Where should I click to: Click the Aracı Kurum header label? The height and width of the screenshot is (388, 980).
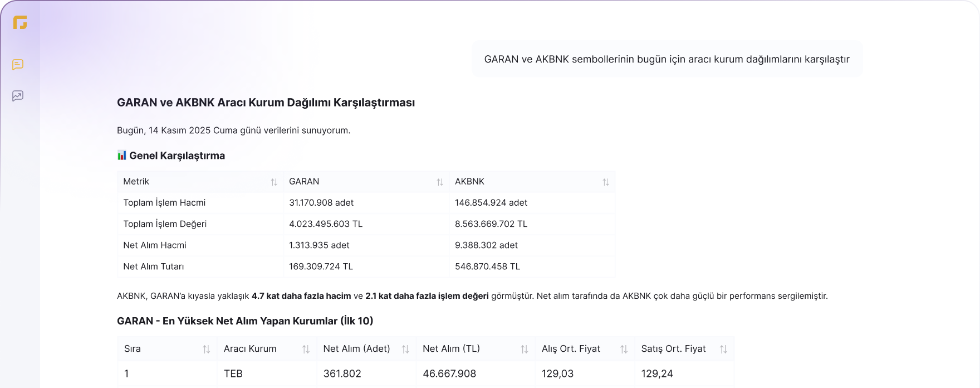coord(250,349)
